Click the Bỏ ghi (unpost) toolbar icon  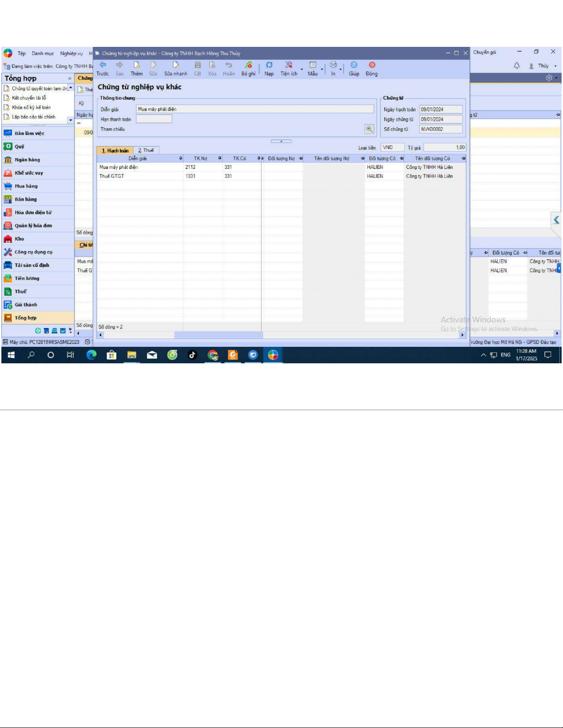pyautogui.click(x=248, y=65)
